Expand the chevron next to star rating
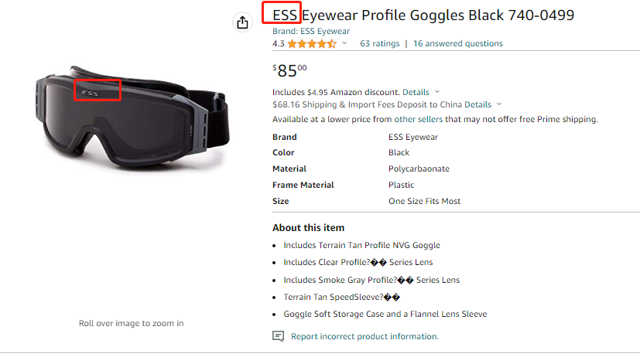Image resolution: width=640 pixels, height=364 pixels. 344,44
